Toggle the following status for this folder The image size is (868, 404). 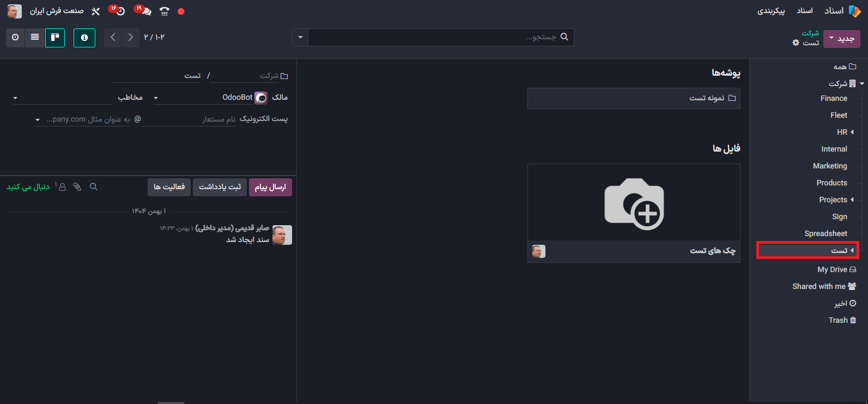pos(28,187)
